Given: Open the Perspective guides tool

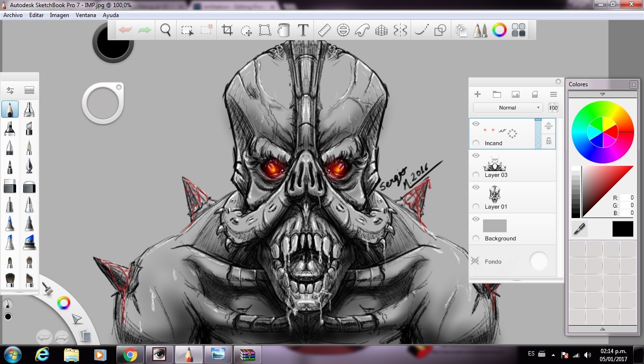Looking at the screenshot, I should click(x=381, y=30).
